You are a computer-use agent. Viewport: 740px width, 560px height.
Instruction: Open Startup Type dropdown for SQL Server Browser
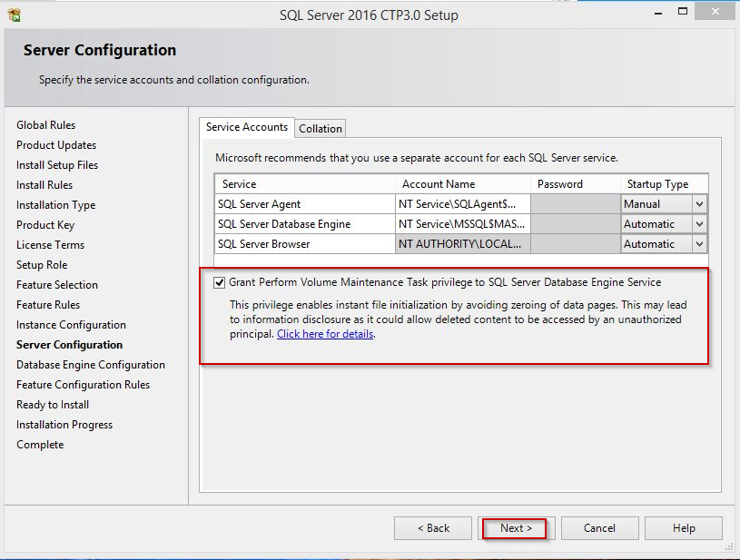pos(699,244)
